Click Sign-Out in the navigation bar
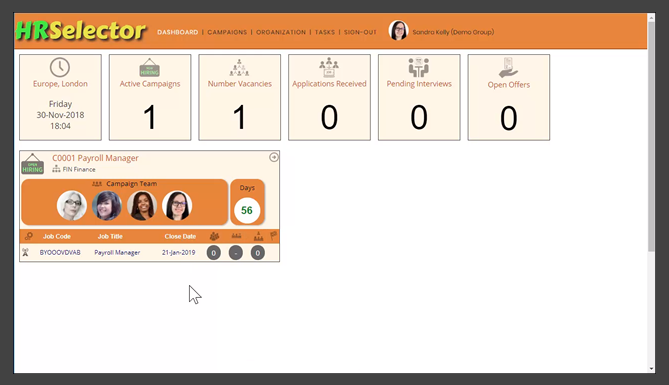669x385 pixels. [360, 32]
